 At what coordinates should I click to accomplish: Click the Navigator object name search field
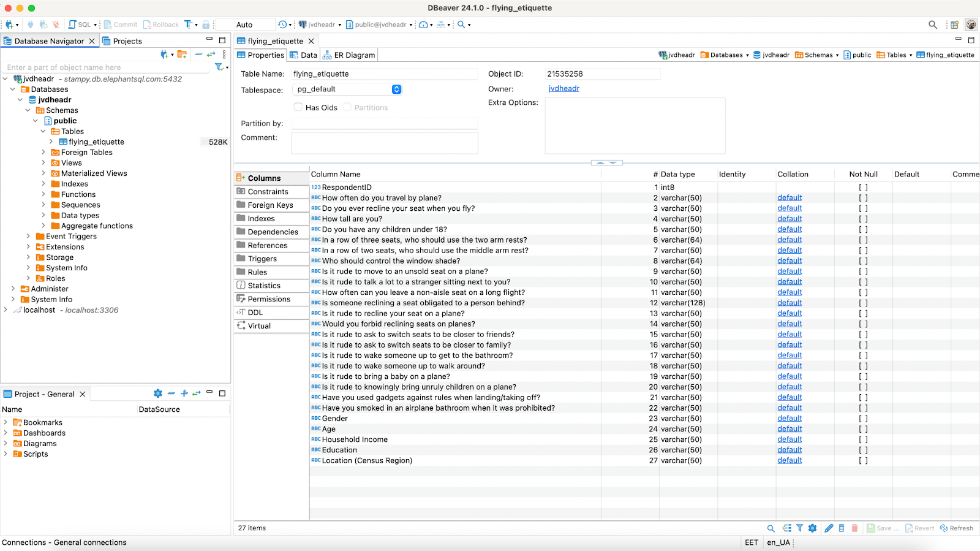coord(107,67)
